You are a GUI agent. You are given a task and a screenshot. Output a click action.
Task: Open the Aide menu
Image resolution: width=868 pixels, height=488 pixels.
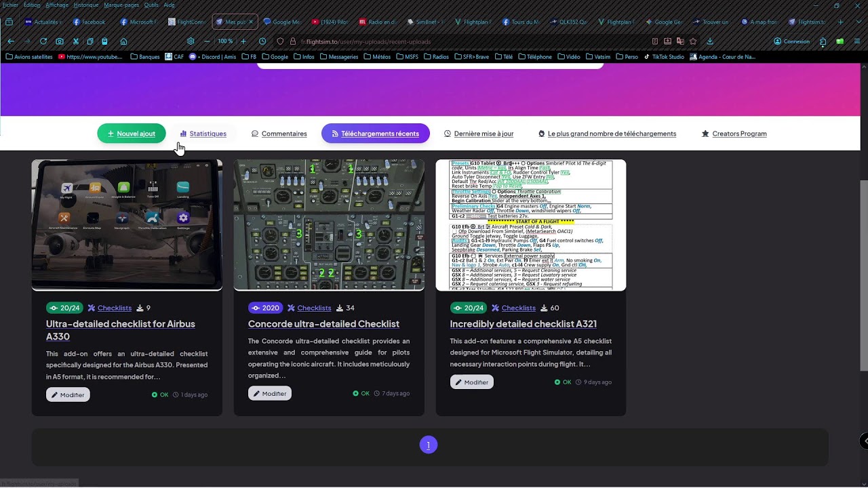[169, 5]
